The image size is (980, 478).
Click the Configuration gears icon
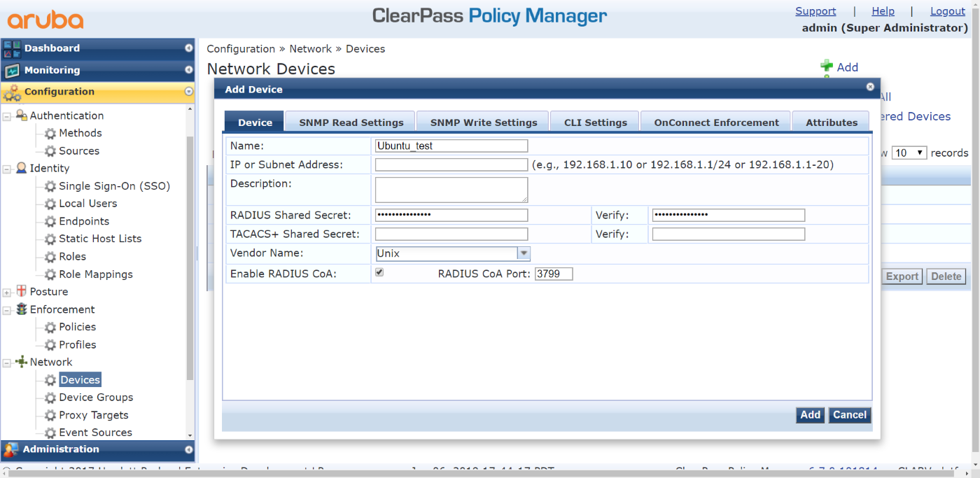[12, 92]
